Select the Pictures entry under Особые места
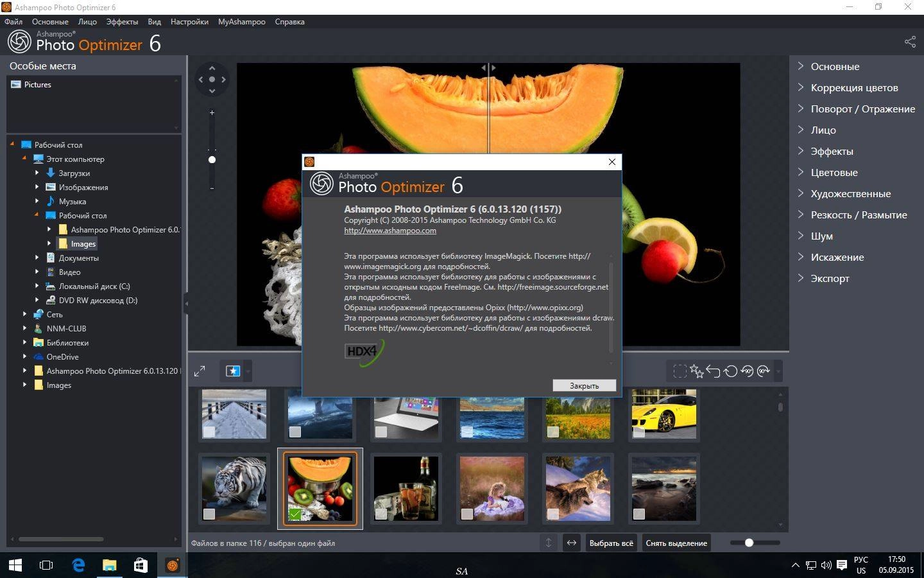The image size is (924, 578). [x=31, y=84]
